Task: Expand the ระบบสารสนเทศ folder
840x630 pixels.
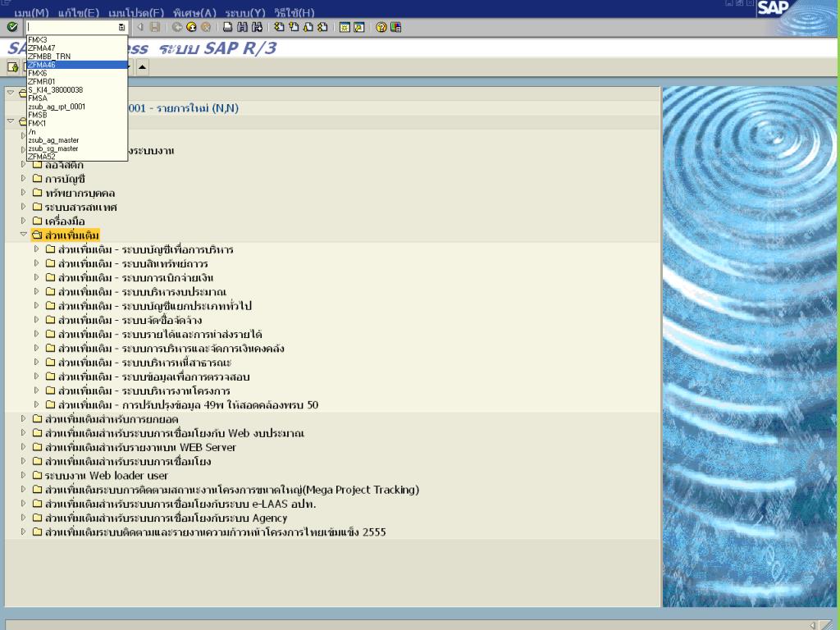Action: tap(23, 206)
